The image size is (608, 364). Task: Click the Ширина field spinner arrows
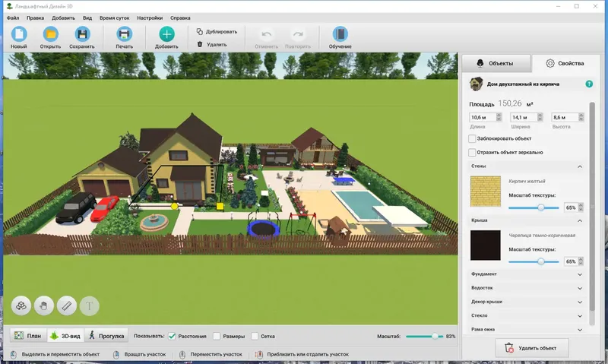point(540,117)
